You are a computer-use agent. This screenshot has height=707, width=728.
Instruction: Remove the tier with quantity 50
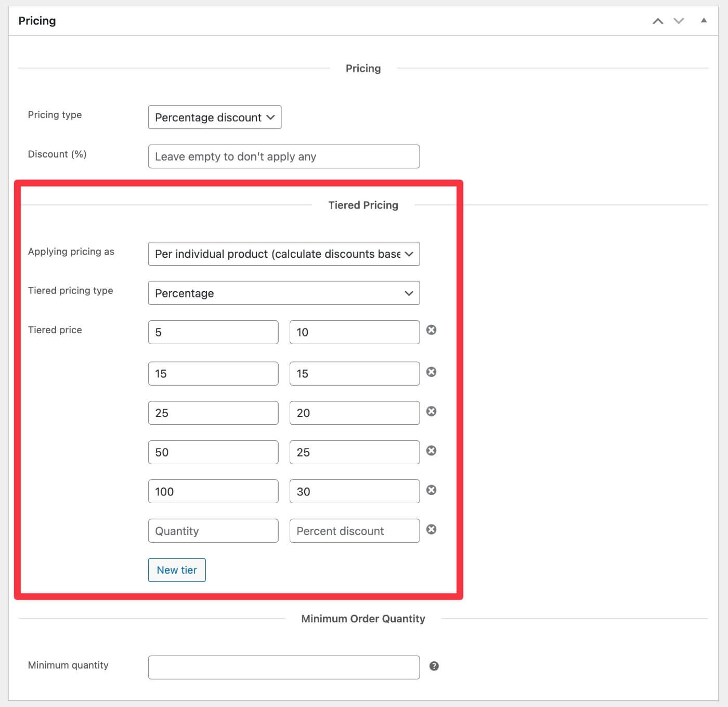pos(431,451)
